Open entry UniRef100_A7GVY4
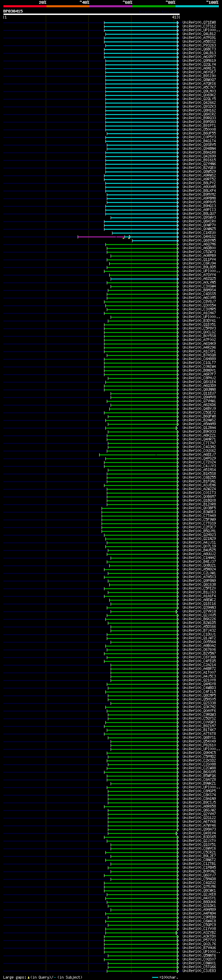Viewport: 222px width, 980px height. 199,275
